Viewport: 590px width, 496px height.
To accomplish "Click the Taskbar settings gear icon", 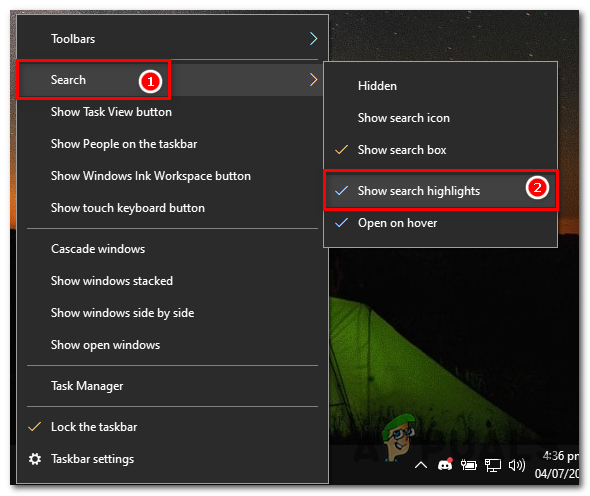I will [35, 459].
